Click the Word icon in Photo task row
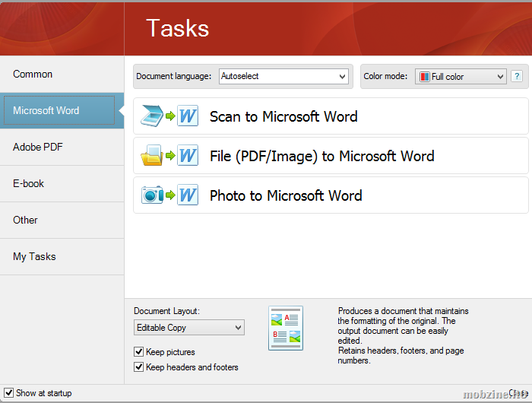 point(188,195)
